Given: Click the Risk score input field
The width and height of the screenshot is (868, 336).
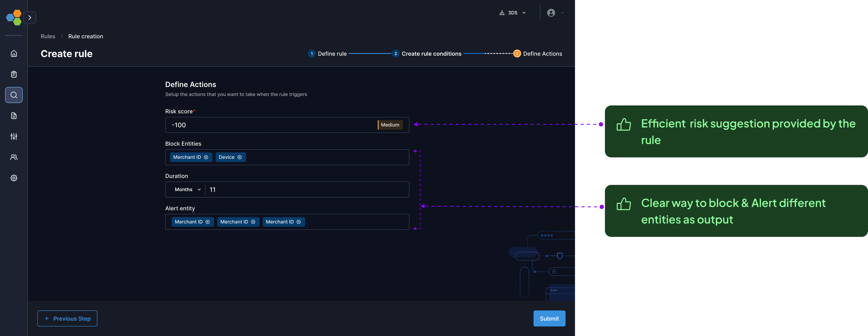Looking at the screenshot, I should point(270,125).
